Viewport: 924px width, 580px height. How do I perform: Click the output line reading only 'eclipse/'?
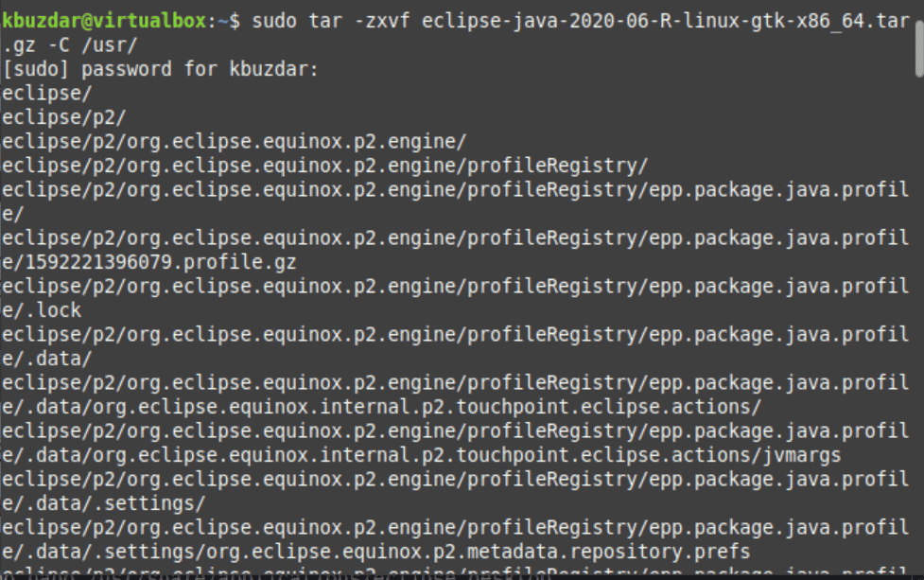pyautogui.click(x=47, y=93)
